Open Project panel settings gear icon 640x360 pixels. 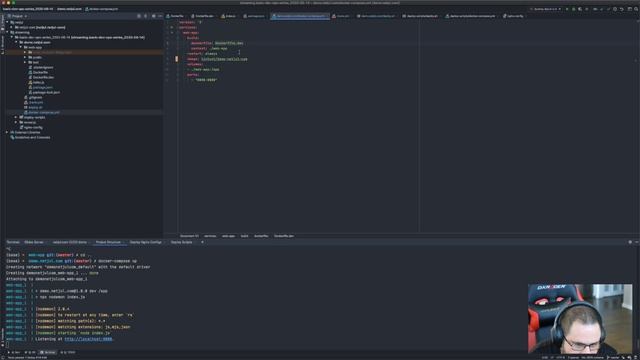(153, 16)
